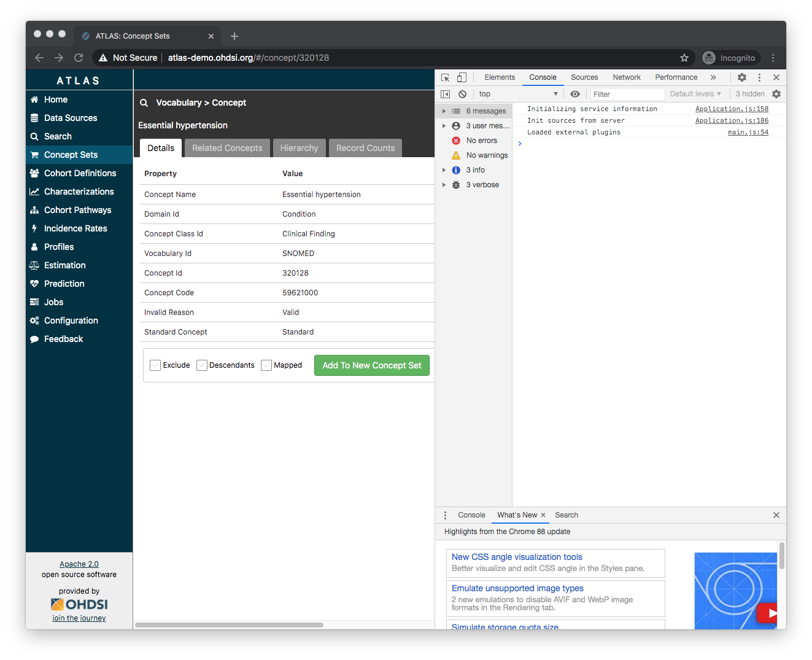Click the ATLAS page horizontal scrollbar
812x660 pixels.
pyautogui.click(x=229, y=625)
